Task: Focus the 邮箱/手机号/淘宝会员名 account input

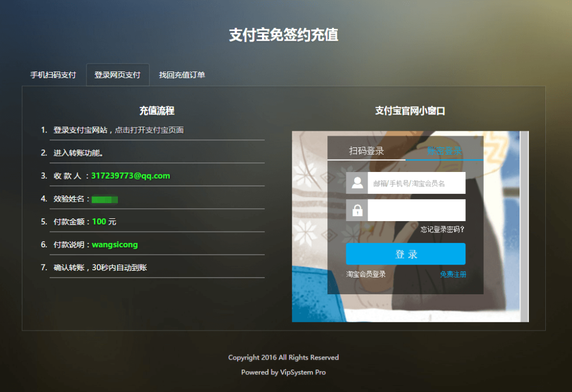Action: pyautogui.click(x=417, y=183)
